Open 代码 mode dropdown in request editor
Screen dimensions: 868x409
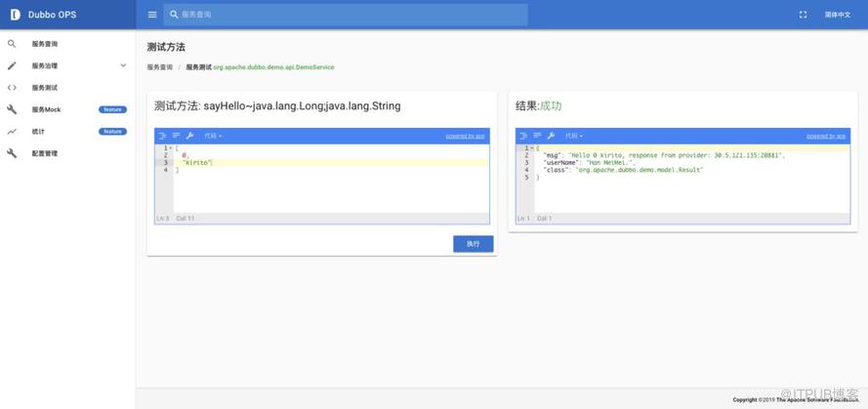[213, 136]
